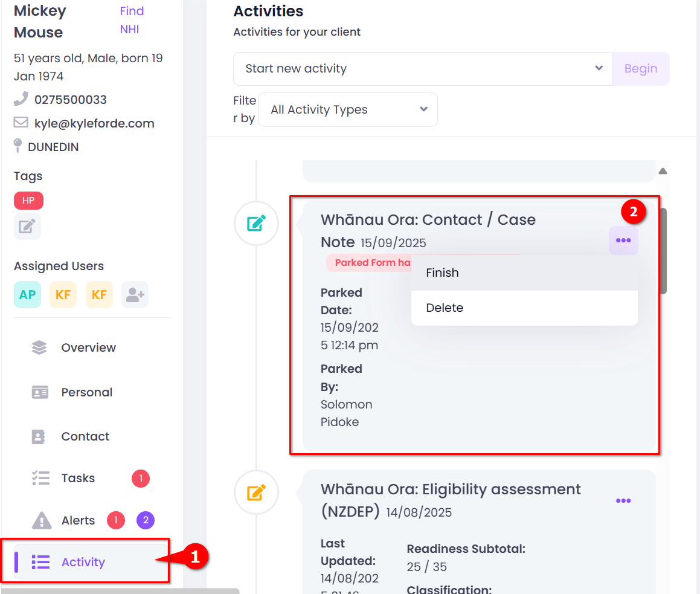Open the All Activity Types filter dropdown
This screenshot has width=700, height=594.
coord(348,110)
